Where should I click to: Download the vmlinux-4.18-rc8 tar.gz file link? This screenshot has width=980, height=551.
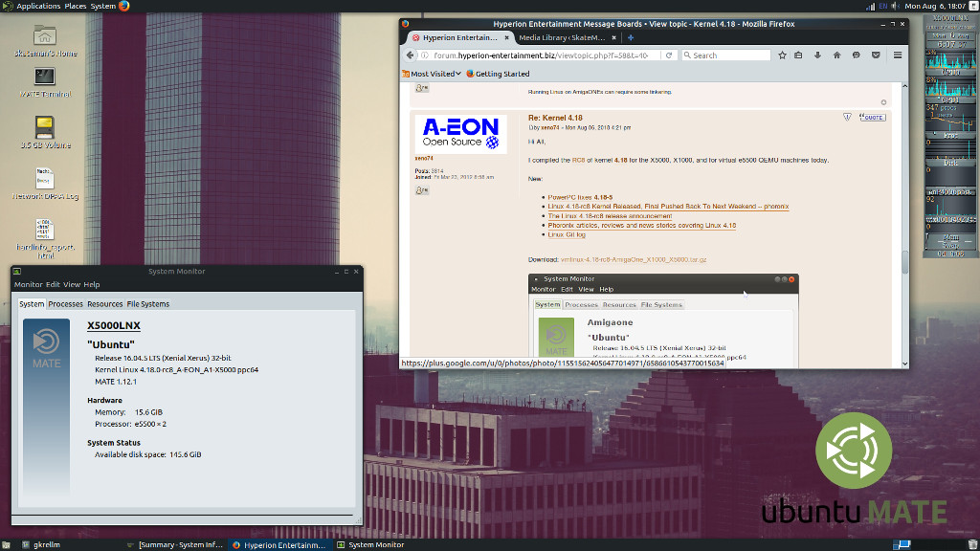[x=634, y=259]
